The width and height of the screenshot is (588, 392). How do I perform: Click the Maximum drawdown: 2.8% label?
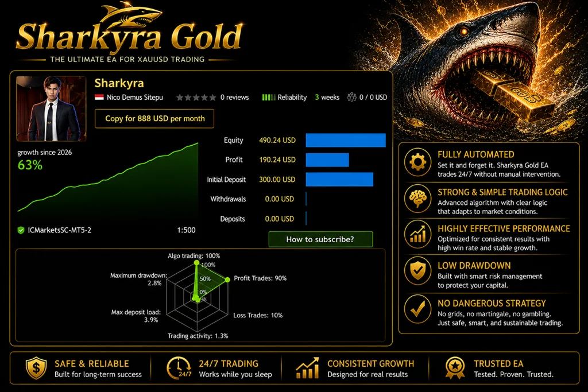pyautogui.click(x=138, y=279)
